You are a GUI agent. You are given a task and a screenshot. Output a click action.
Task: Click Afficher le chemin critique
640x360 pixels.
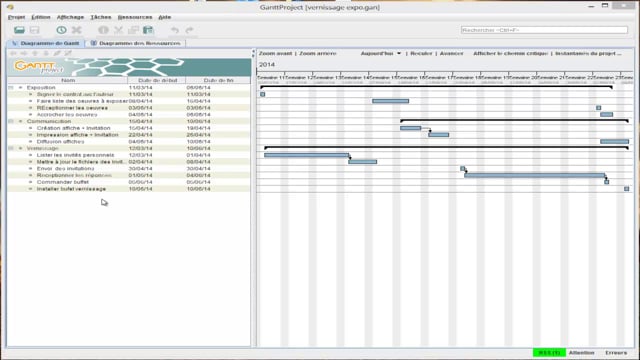tap(511, 53)
